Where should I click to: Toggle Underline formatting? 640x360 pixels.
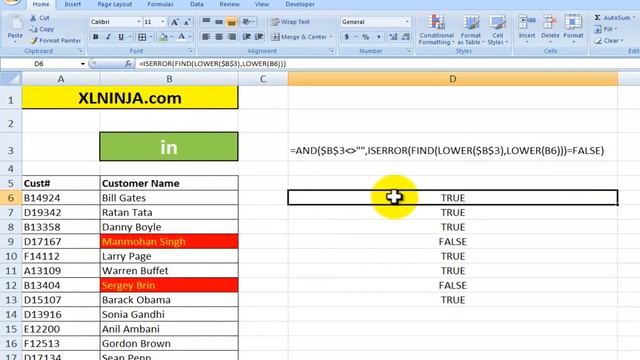(121, 37)
